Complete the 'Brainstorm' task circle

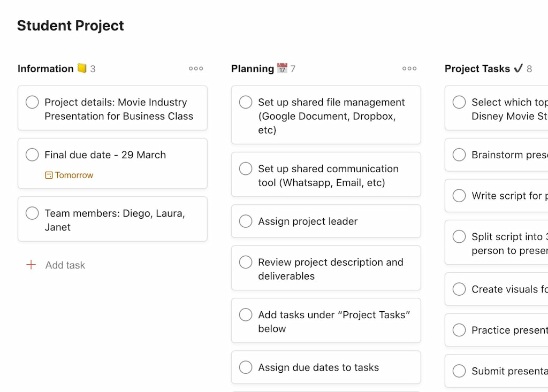[x=459, y=155]
